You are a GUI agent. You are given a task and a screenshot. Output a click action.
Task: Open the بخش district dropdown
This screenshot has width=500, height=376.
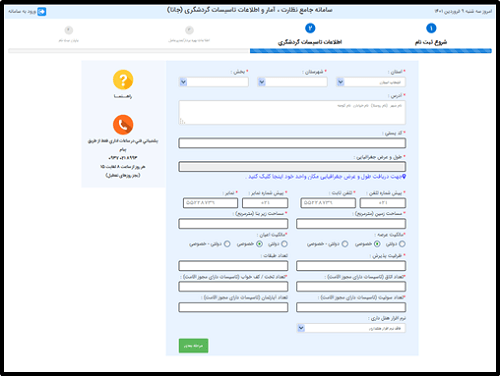click(214, 82)
